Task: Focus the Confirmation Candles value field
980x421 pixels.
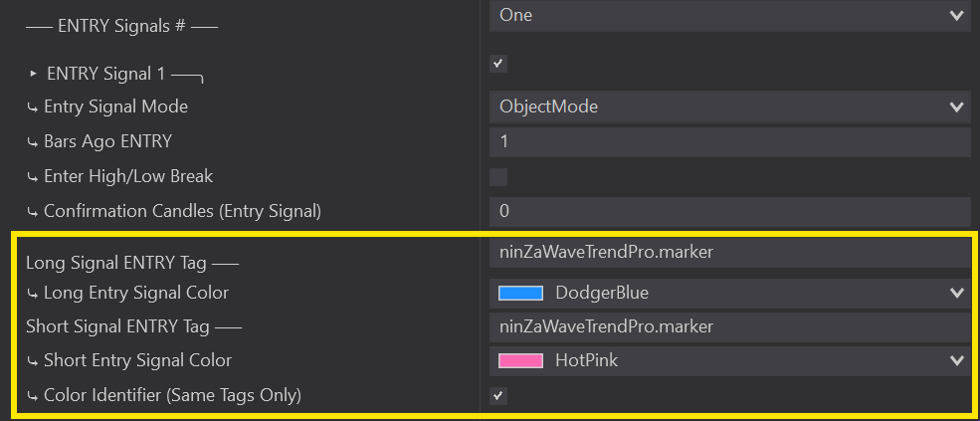Action: click(729, 211)
